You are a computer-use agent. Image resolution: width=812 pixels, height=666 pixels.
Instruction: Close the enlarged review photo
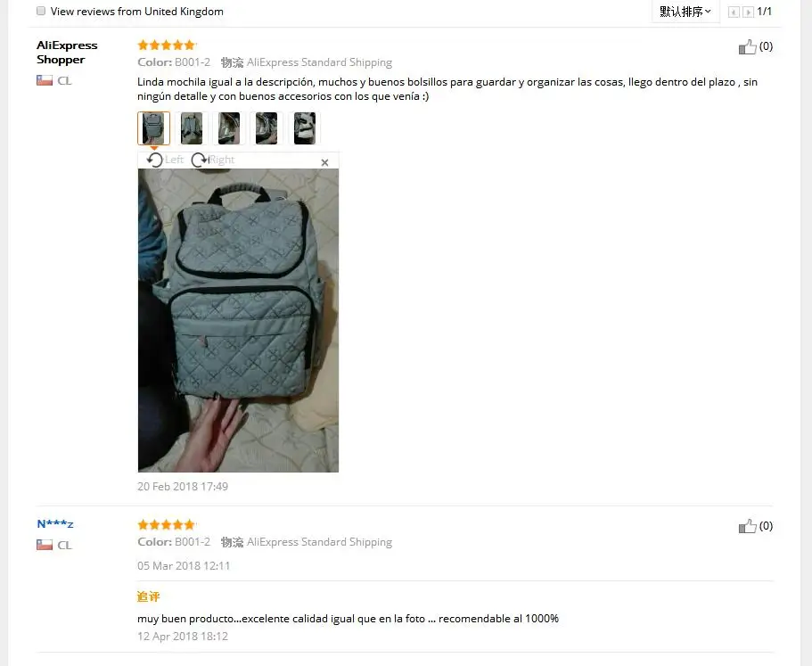click(x=324, y=162)
